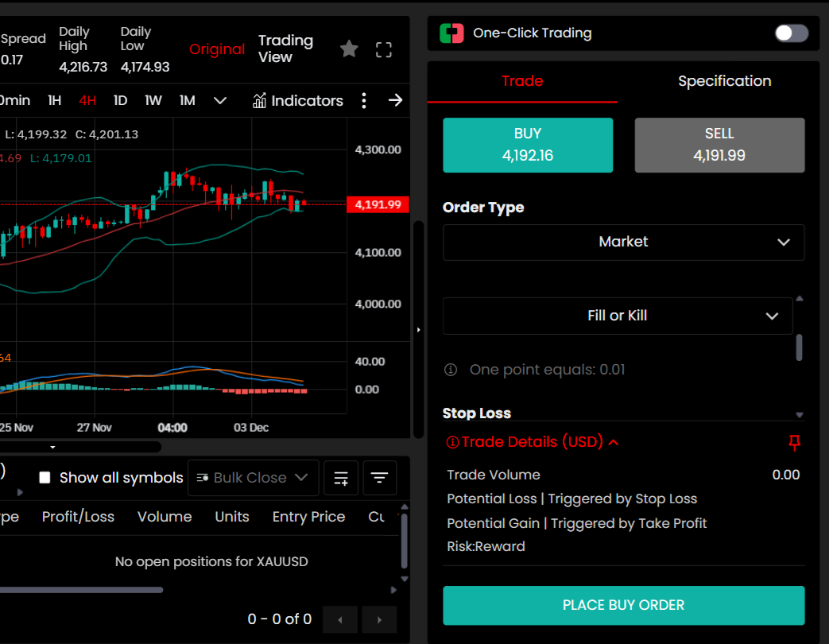Click the chart panel vertical scrollbar
This screenshot has width=829, height=644.
pyautogui.click(x=418, y=330)
